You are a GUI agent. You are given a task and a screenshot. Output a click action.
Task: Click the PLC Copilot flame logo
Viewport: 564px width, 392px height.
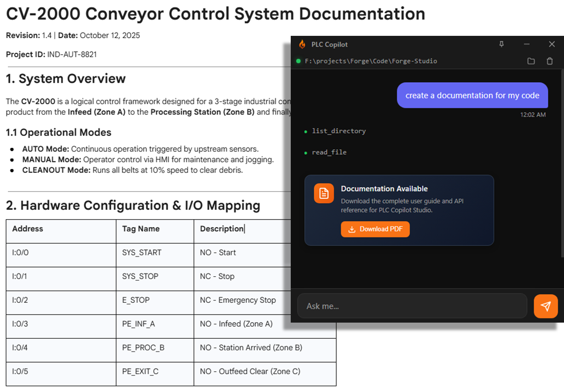coord(302,45)
